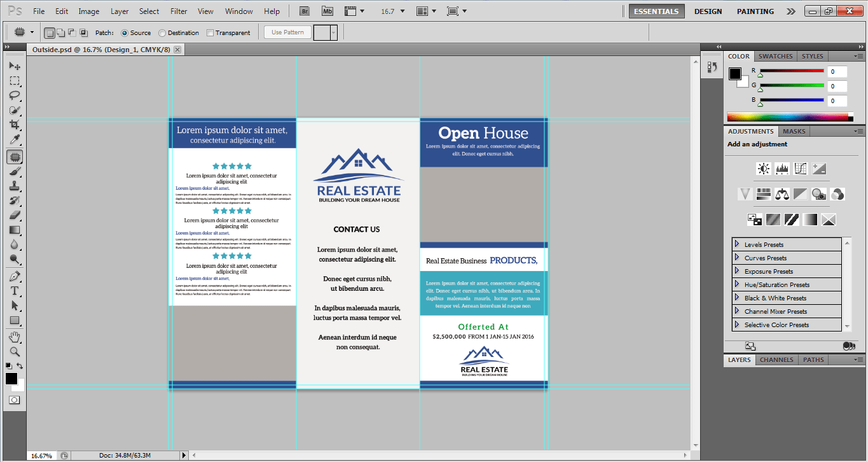This screenshot has width=868, height=462.
Task: Activate the Horizontal Type tool
Action: (x=14, y=291)
